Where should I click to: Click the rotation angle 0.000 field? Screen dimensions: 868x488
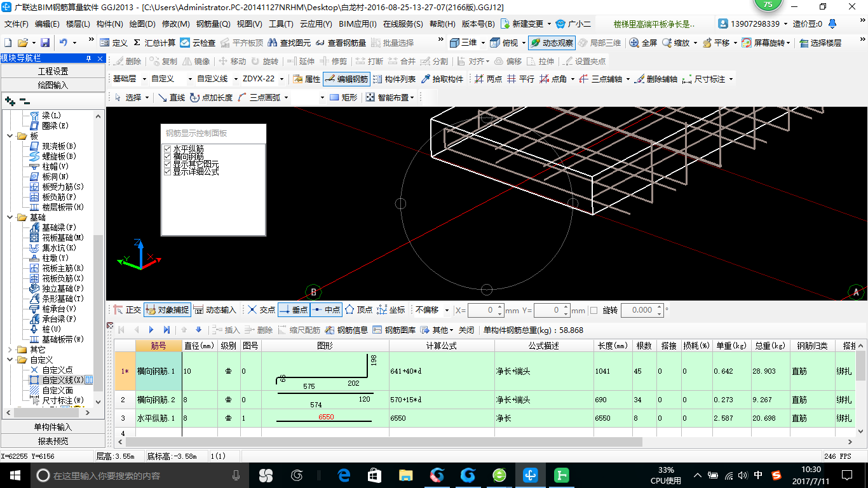coord(642,310)
